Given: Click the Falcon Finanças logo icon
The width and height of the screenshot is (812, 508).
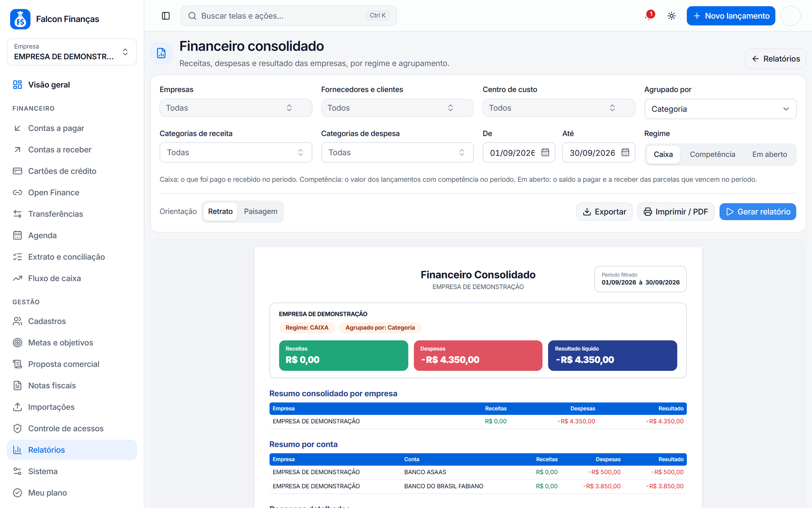Looking at the screenshot, I should coord(20,19).
